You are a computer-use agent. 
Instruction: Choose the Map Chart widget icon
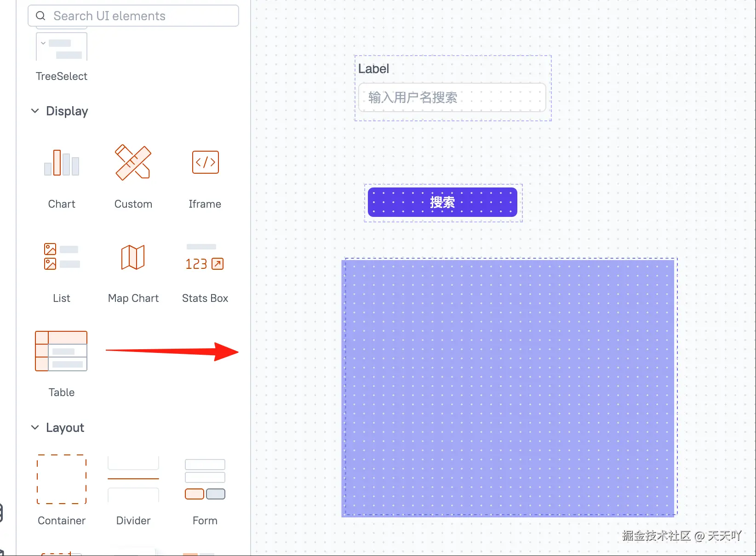[x=133, y=257]
